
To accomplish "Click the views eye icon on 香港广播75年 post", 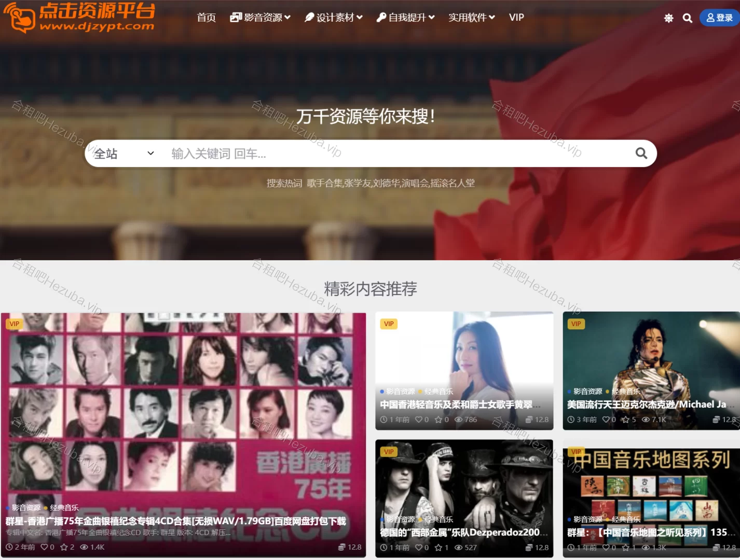I will tap(84, 547).
